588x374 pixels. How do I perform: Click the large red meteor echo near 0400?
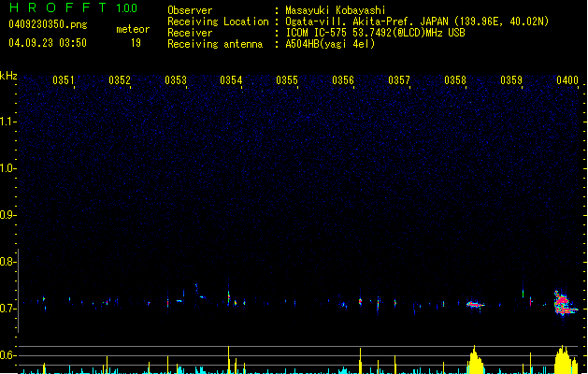pyautogui.click(x=565, y=303)
